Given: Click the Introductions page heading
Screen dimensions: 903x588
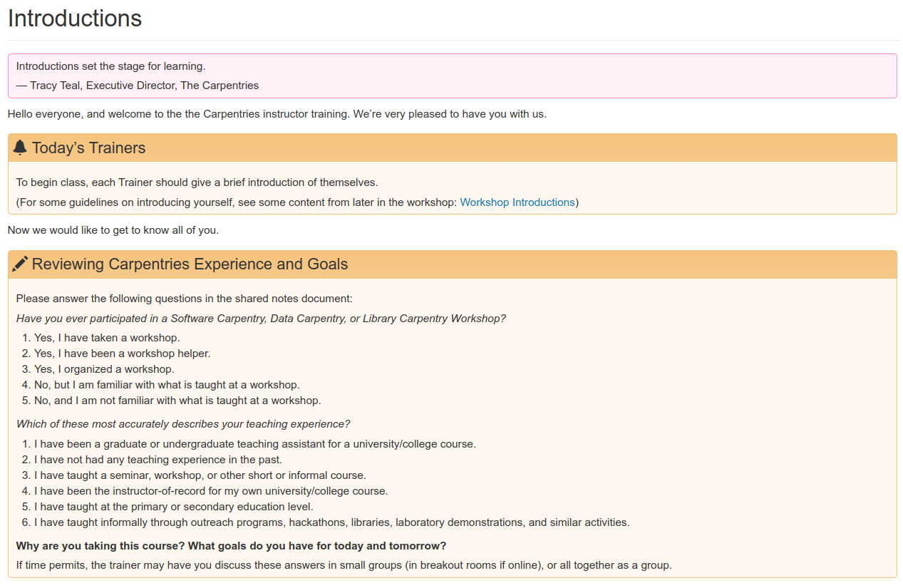Looking at the screenshot, I should coord(75,19).
